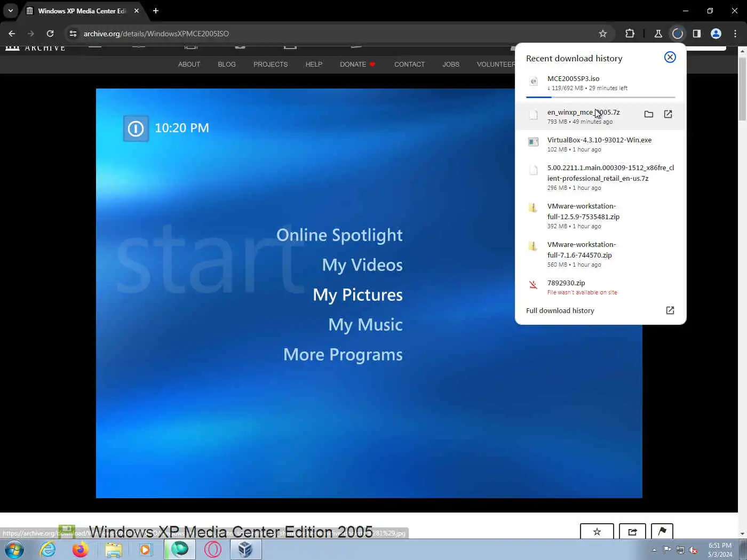Close the Windows XP Media Center tab
This screenshot has height=560, width=747.
coord(137,11)
